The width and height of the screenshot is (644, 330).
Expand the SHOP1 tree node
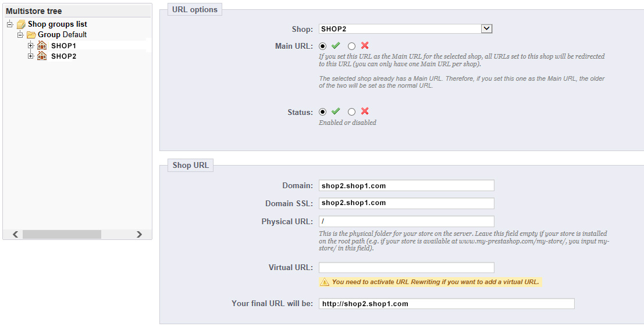tap(31, 45)
